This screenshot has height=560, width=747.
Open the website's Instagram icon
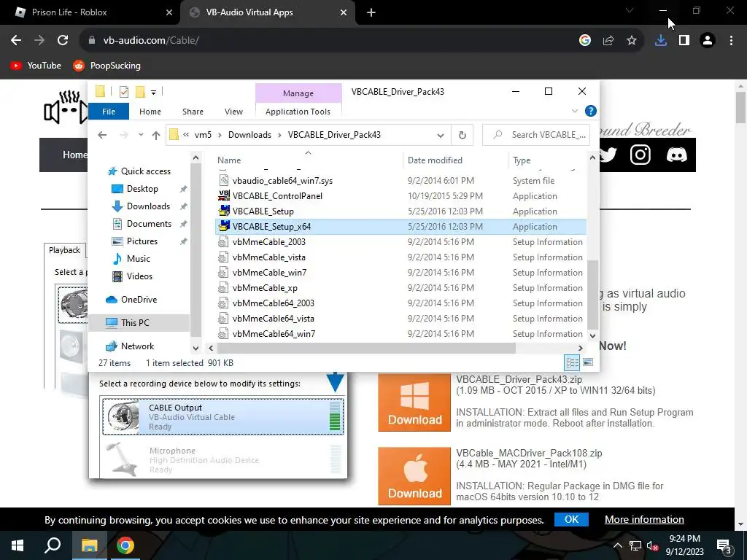point(640,155)
